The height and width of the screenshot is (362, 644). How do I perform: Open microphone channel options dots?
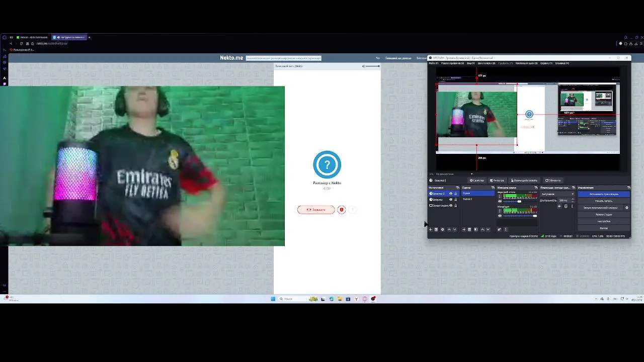point(500,211)
